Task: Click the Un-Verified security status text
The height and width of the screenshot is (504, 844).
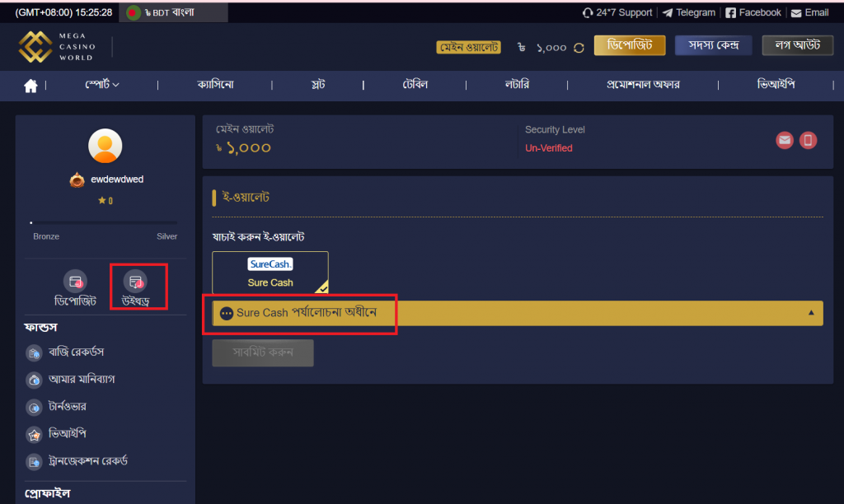Action: [548, 148]
